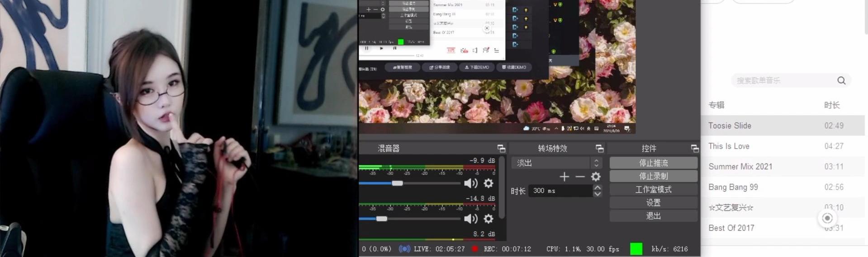Open the 淡出 transition dropdown
This screenshot has width=868, height=257.
coord(556,163)
